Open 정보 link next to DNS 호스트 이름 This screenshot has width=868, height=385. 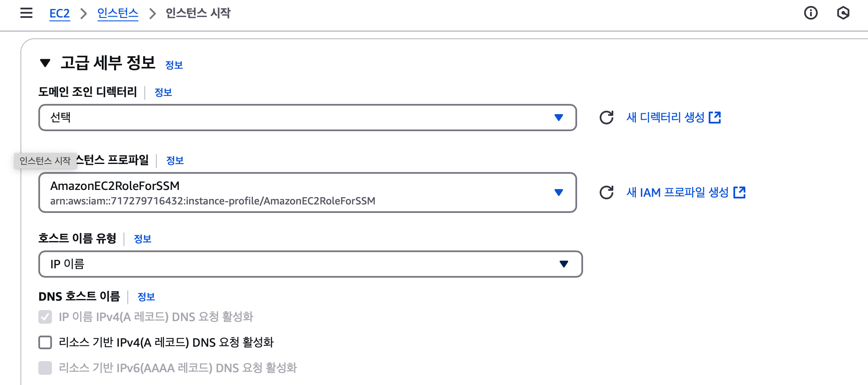(x=146, y=297)
